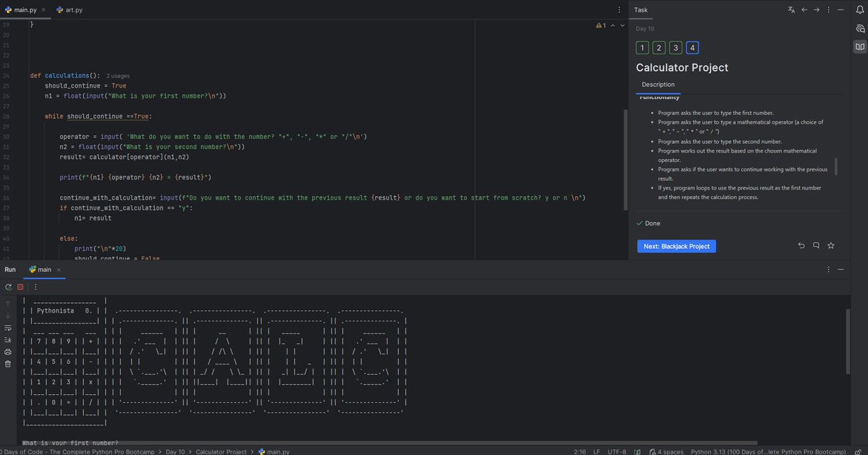Viewport: 868px width, 455px height.
Task: Print the console output
Action: 8,352
